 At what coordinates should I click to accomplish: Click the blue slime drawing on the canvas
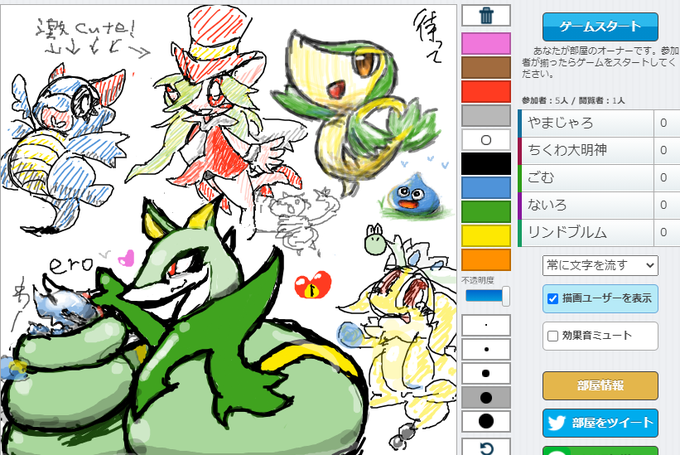pyautogui.click(x=414, y=195)
